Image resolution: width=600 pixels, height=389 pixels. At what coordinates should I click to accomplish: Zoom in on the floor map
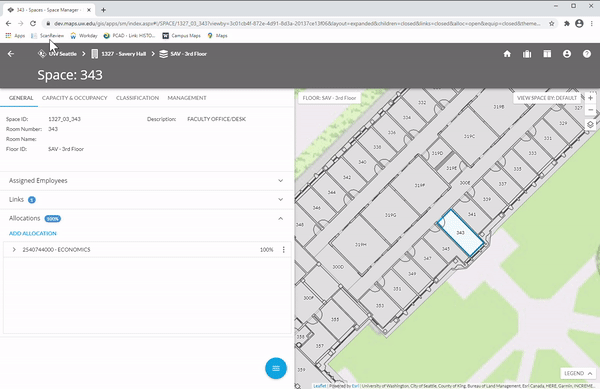pos(590,98)
